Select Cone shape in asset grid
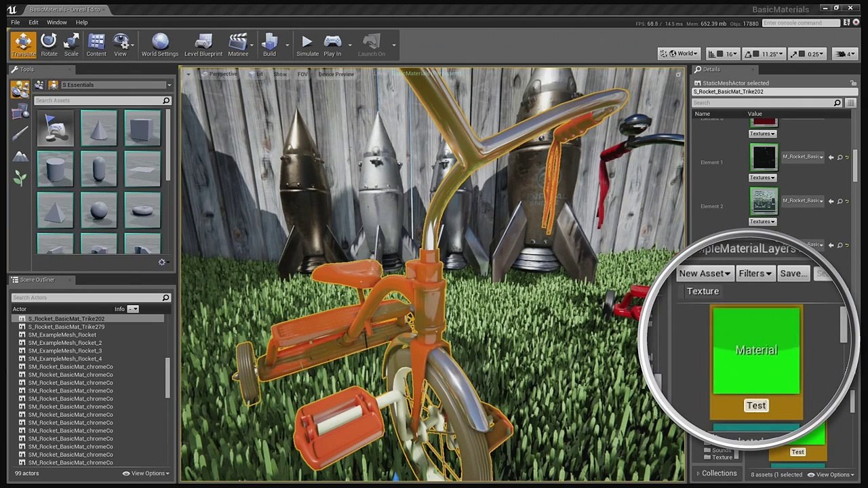Image resolution: width=868 pixels, height=488 pixels. 99,128
